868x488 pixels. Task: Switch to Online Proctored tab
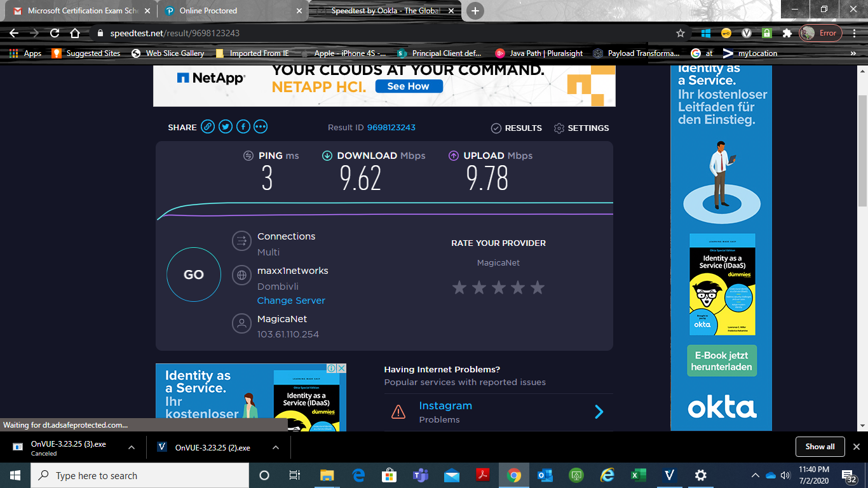pos(233,11)
